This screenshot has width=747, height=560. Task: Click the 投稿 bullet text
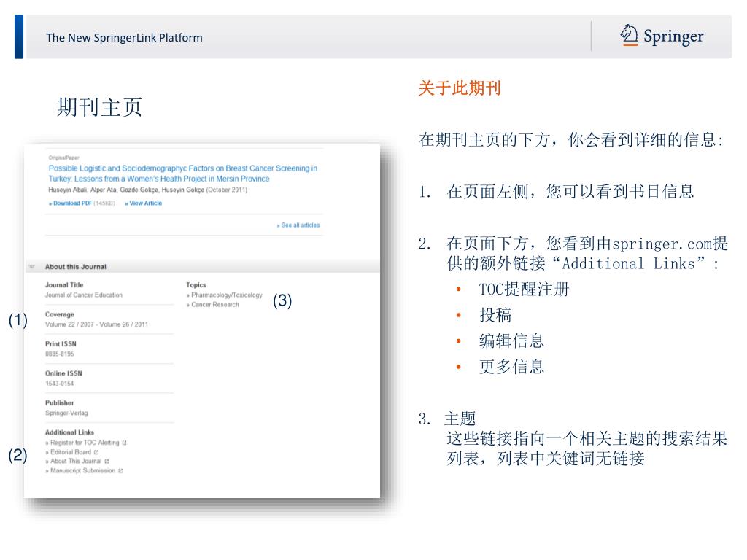pos(495,315)
